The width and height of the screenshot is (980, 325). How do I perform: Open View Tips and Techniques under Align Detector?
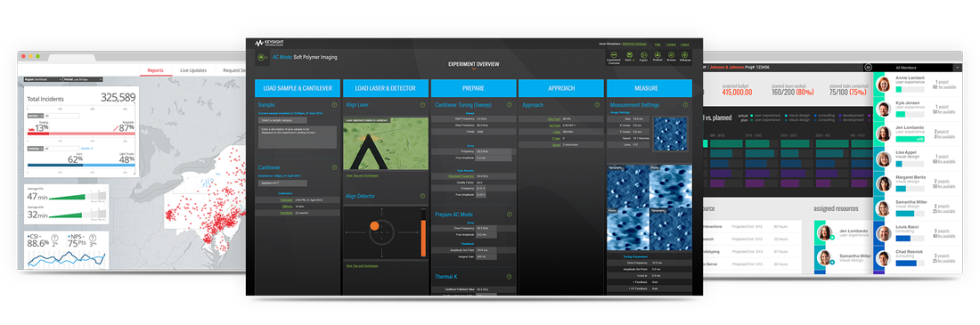click(363, 266)
